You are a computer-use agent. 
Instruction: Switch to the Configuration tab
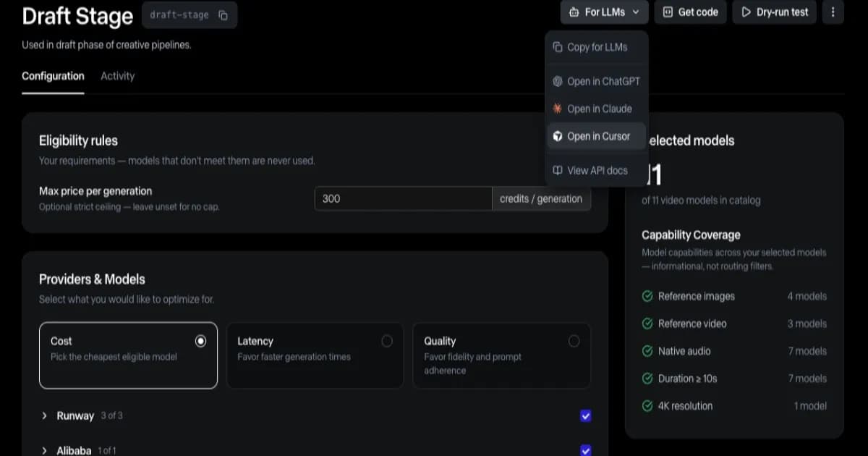tap(53, 76)
